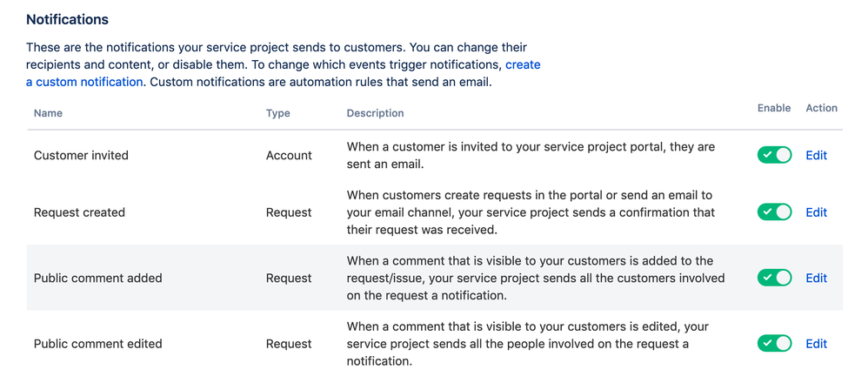Disable the Customer invited notification toggle
The height and width of the screenshot is (383, 868).
774,155
